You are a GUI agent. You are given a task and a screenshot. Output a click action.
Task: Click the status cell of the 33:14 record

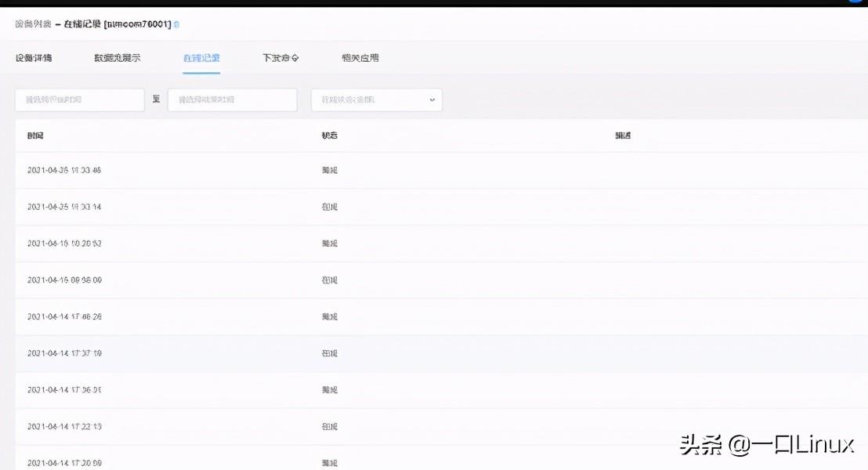[x=329, y=207]
